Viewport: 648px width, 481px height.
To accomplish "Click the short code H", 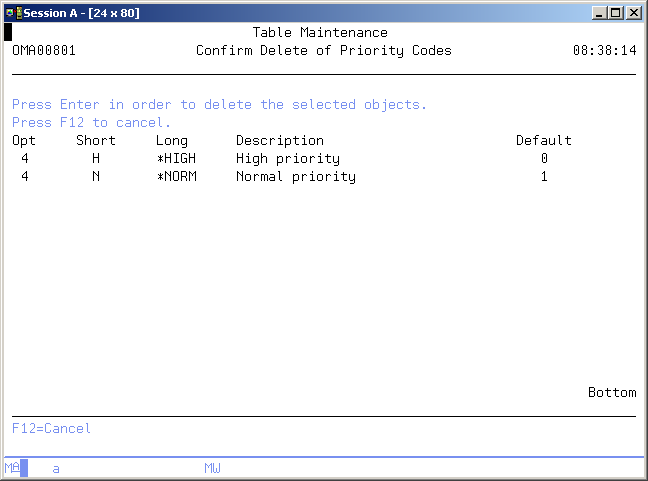I will click(x=96, y=159).
